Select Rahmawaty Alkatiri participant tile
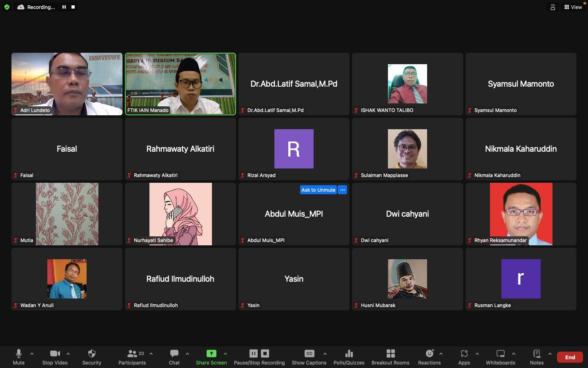The height and width of the screenshot is (368, 588). coord(180,149)
